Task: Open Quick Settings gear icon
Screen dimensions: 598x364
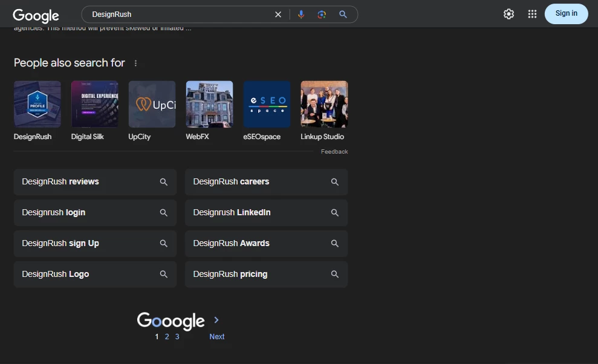Action: click(509, 14)
